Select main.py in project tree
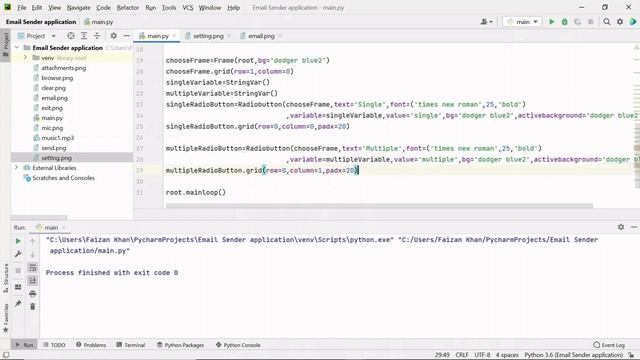 (x=52, y=118)
